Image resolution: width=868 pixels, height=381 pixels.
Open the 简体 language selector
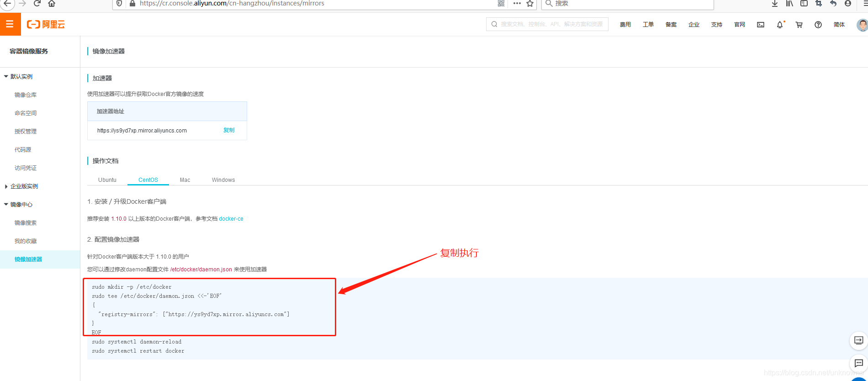click(x=839, y=25)
